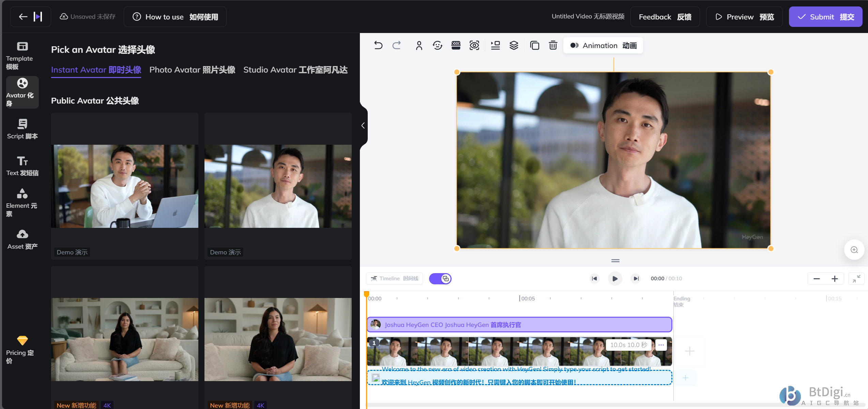The height and width of the screenshot is (409, 868).
Task: Click the orange playhead marker at 00:00
Action: (367, 294)
